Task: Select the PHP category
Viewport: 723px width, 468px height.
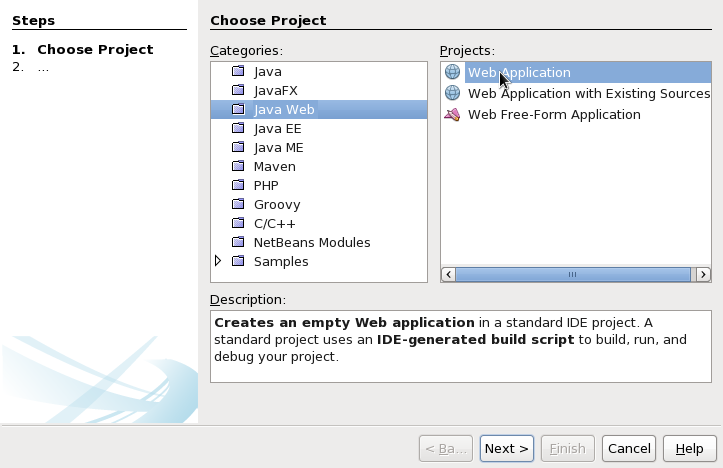Action: [x=266, y=185]
